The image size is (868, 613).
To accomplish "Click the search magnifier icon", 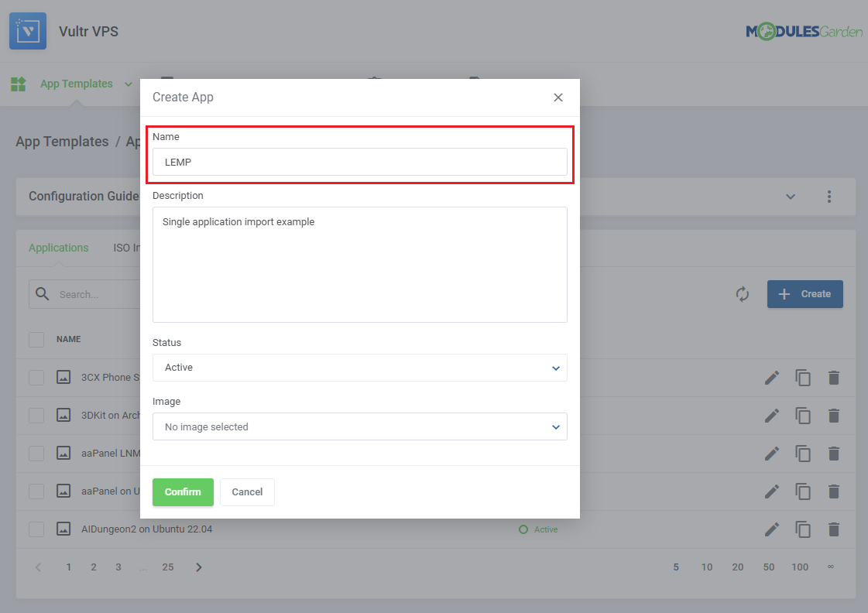I will [43, 294].
